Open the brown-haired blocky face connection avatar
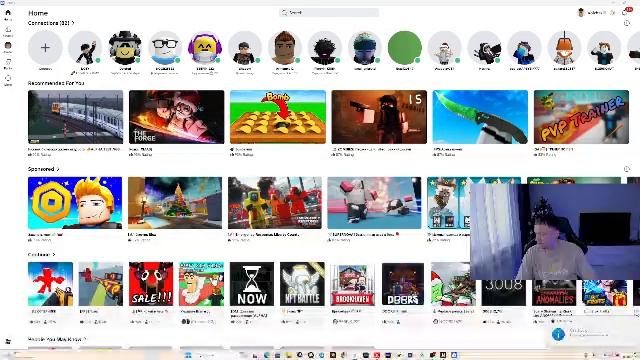This screenshot has width=640, height=360. click(x=285, y=48)
